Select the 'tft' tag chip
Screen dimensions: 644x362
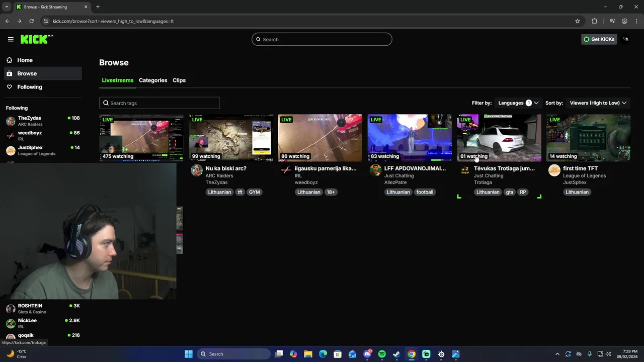pos(240,192)
